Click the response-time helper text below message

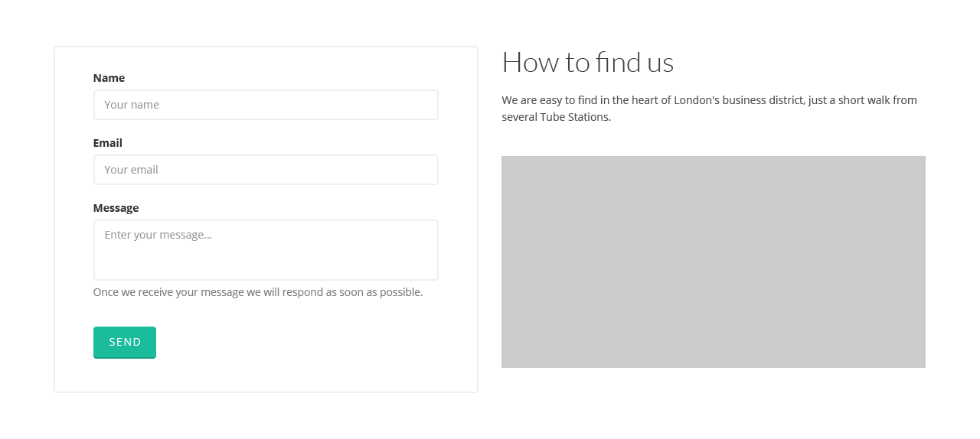(x=258, y=292)
